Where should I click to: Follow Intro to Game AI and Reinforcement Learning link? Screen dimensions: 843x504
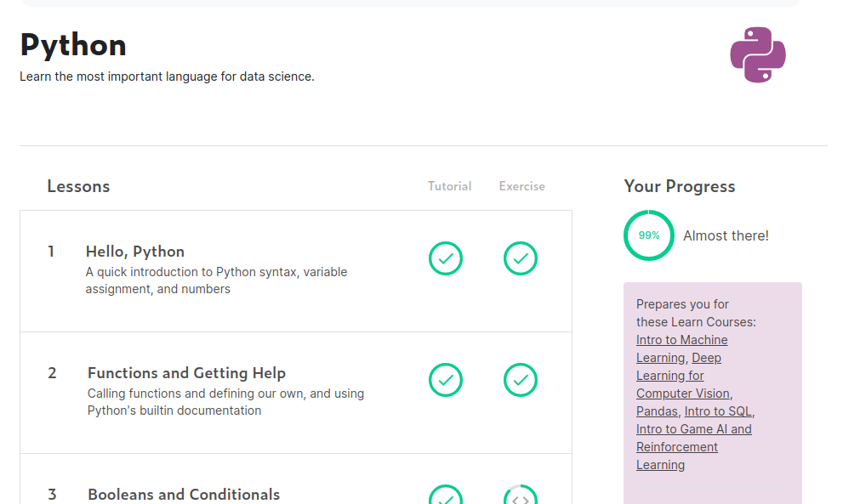tap(693, 447)
